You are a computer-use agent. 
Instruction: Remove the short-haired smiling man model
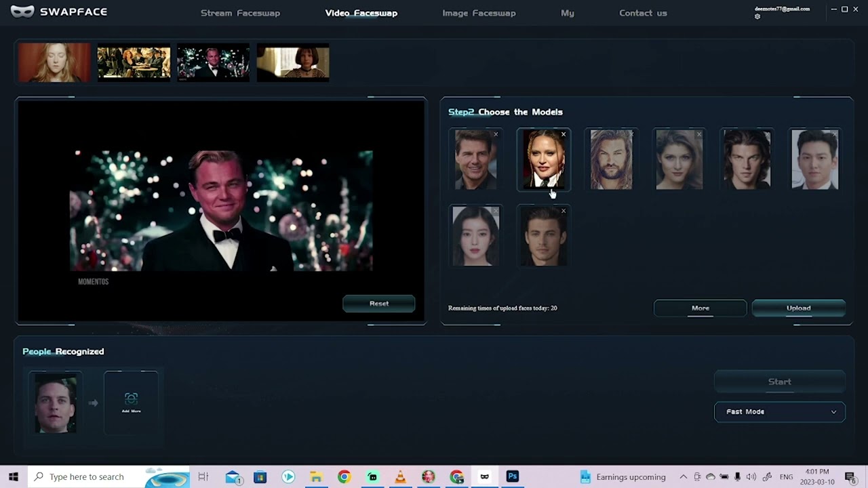tap(496, 134)
